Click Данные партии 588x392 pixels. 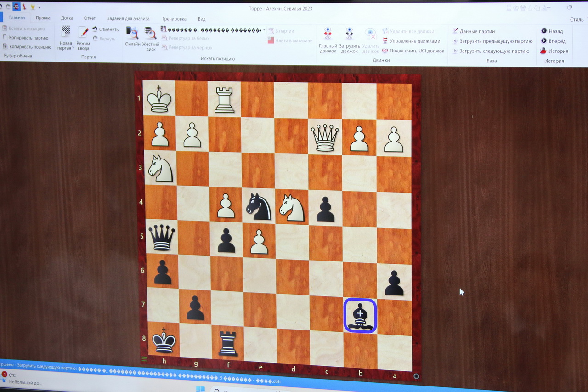coord(477,31)
